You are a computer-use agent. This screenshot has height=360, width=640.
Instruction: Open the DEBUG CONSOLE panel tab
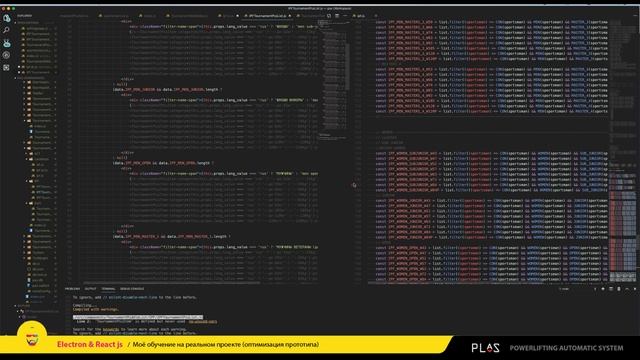coord(132,289)
